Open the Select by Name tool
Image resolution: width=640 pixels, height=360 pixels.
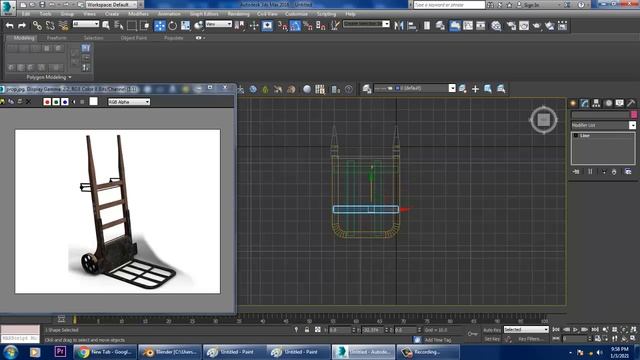(x=119, y=26)
